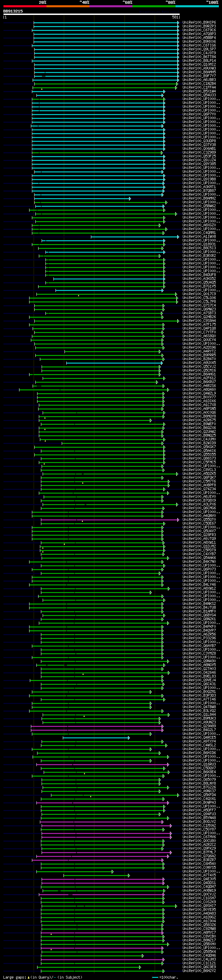Screen dimensions: 222x980
Task: Click the short cyan alignment bar for UniRef100_A1IW08
Action: coord(135,237)
